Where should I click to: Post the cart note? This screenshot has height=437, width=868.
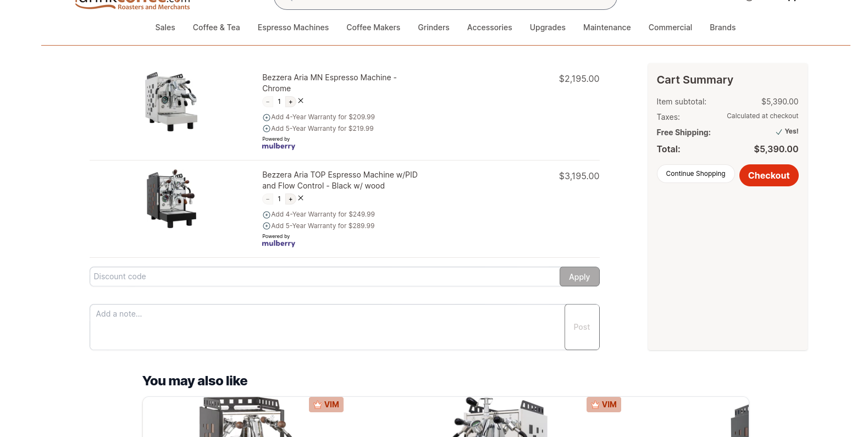click(582, 327)
